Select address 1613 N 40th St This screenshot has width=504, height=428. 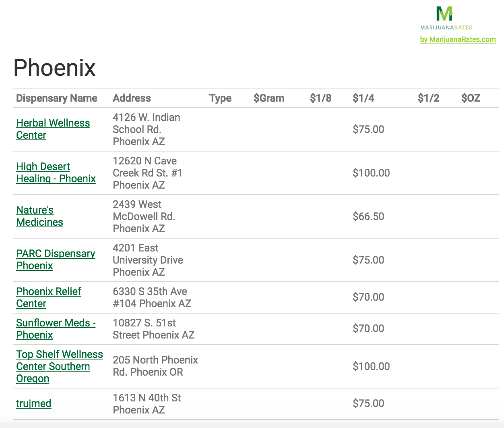[147, 404]
